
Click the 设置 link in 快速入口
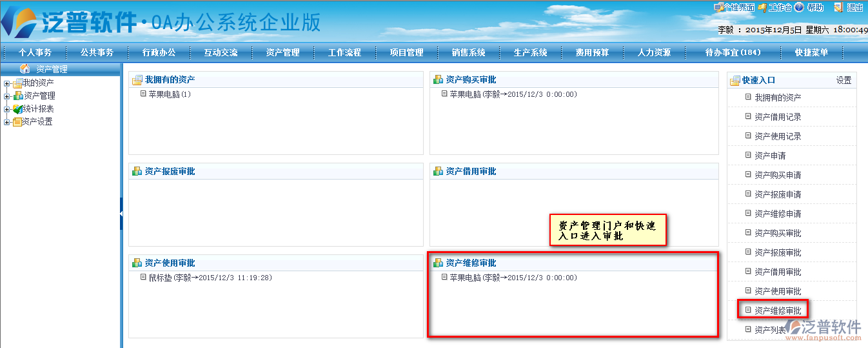click(843, 81)
